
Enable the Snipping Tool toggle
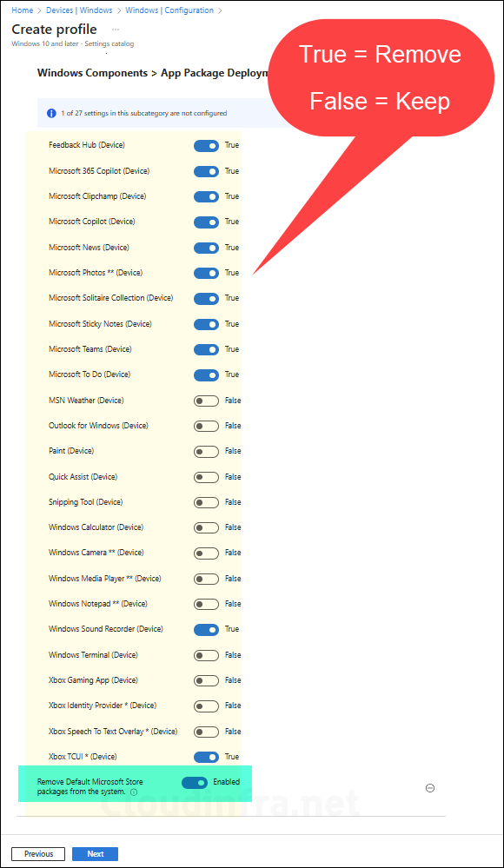[206, 503]
